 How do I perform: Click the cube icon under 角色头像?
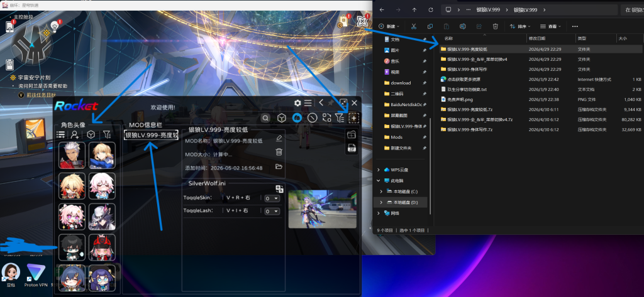click(x=91, y=134)
